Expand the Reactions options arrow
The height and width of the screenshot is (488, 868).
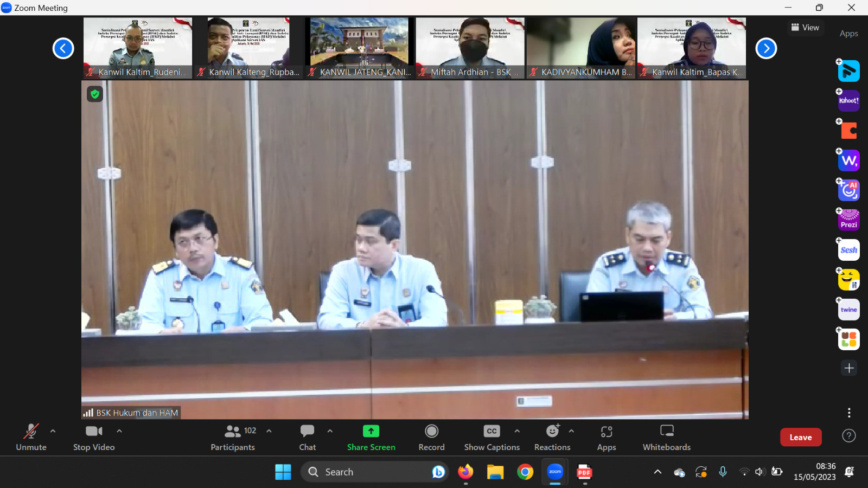(x=571, y=431)
